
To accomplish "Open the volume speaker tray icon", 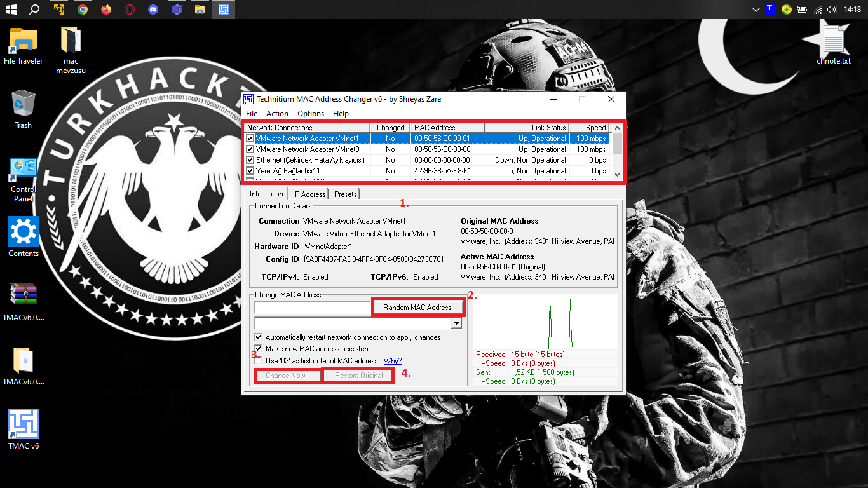I will [832, 10].
